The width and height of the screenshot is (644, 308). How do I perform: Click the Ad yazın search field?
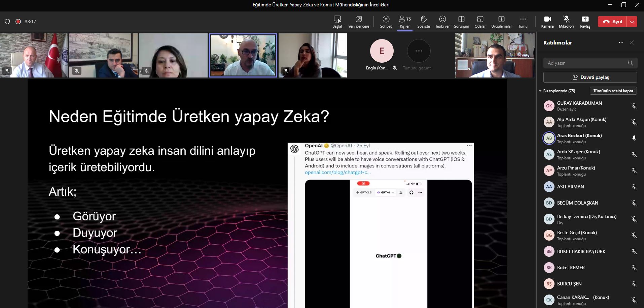point(585,63)
